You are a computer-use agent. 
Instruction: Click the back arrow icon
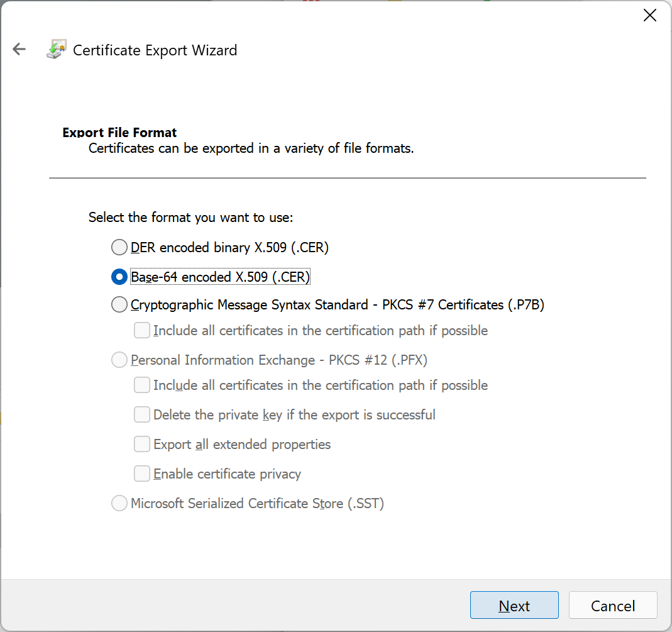coord(19,49)
